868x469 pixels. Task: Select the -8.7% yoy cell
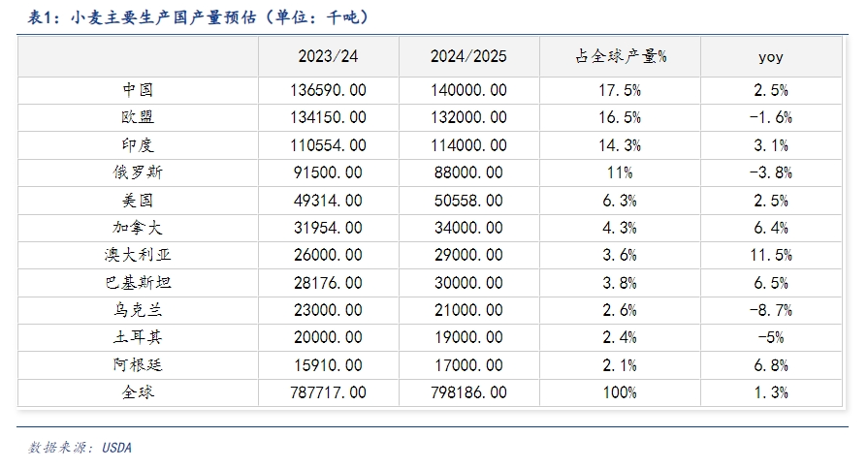(x=771, y=310)
